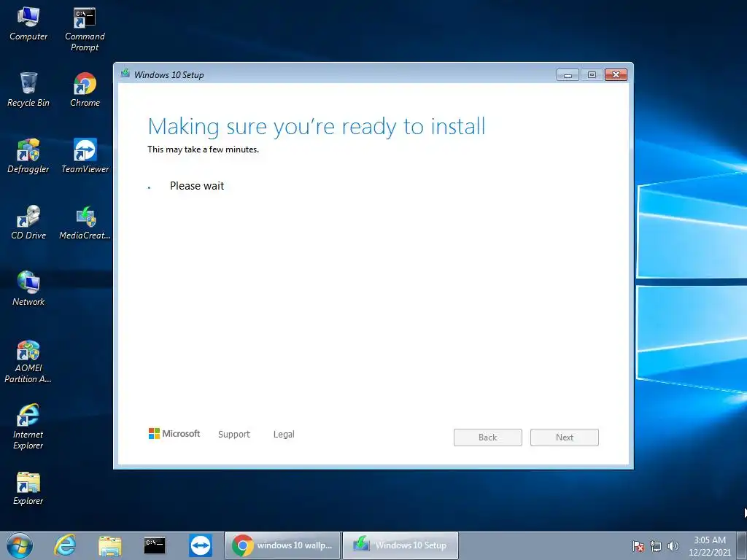
Task: Open the Action Center flag tray icon
Action: pyautogui.click(x=638, y=546)
